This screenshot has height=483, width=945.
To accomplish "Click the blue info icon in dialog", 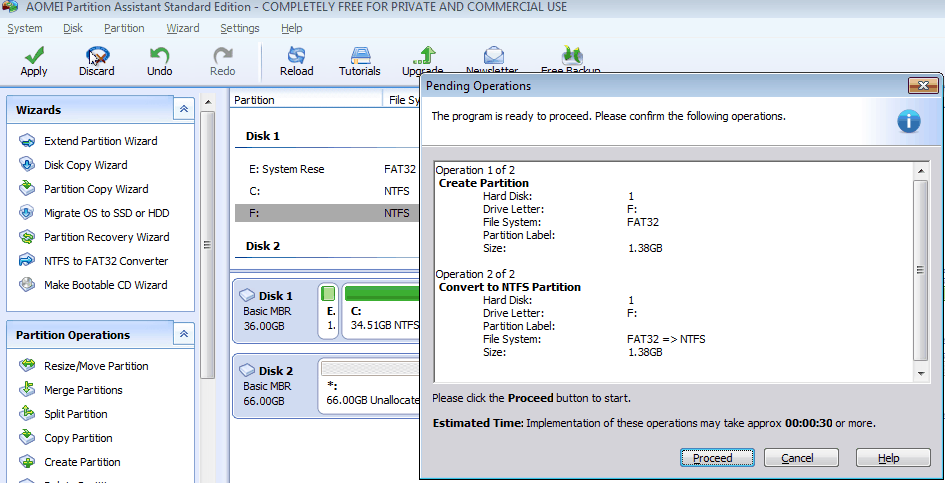I will [908, 121].
